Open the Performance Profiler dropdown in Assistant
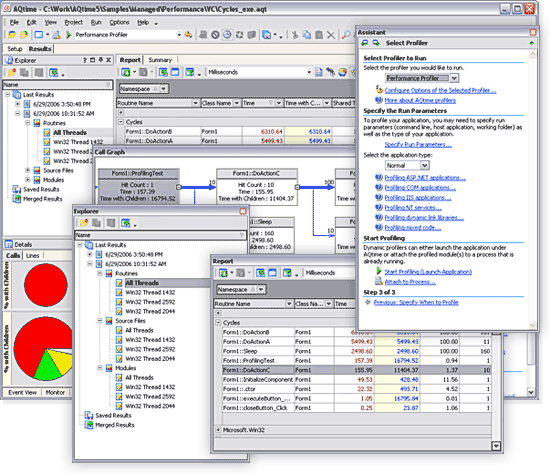Image resolution: width=550 pixels, height=474 pixels. [455, 78]
